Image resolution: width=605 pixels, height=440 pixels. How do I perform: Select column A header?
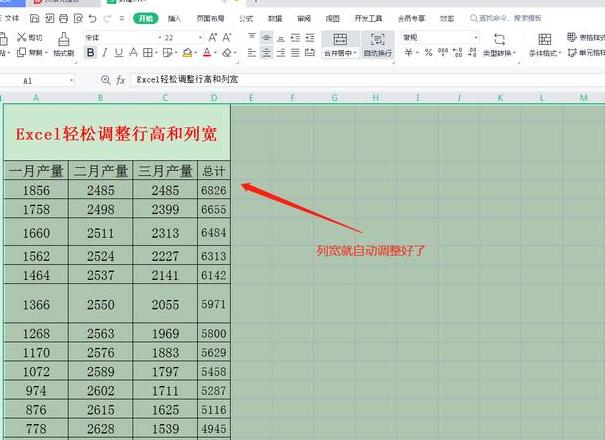click(x=36, y=98)
